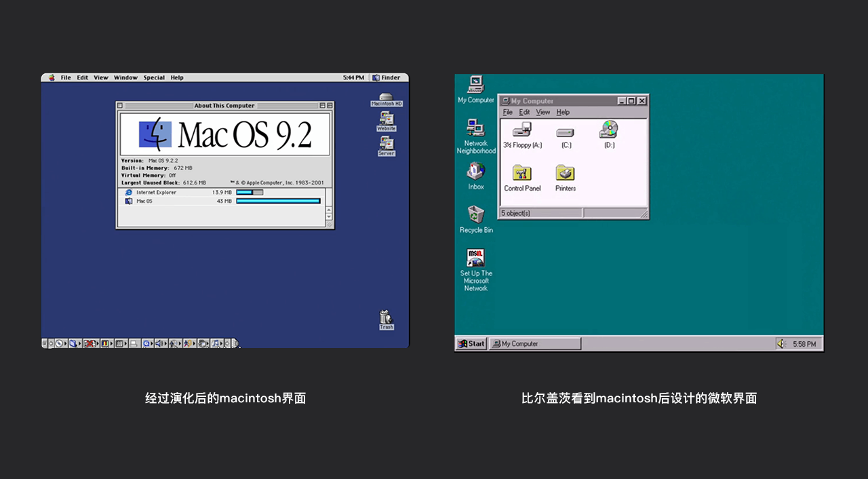Click the Internet Explorer icon in memory list
Image resolution: width=868 pixels, height=479 pixels.
[x=129, y=192]
